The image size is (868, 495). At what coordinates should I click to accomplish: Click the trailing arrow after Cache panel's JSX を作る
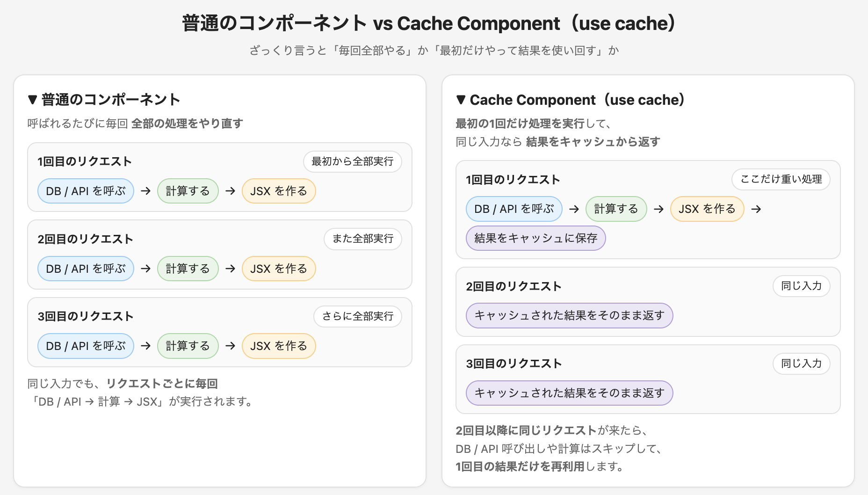click(756, 209)
